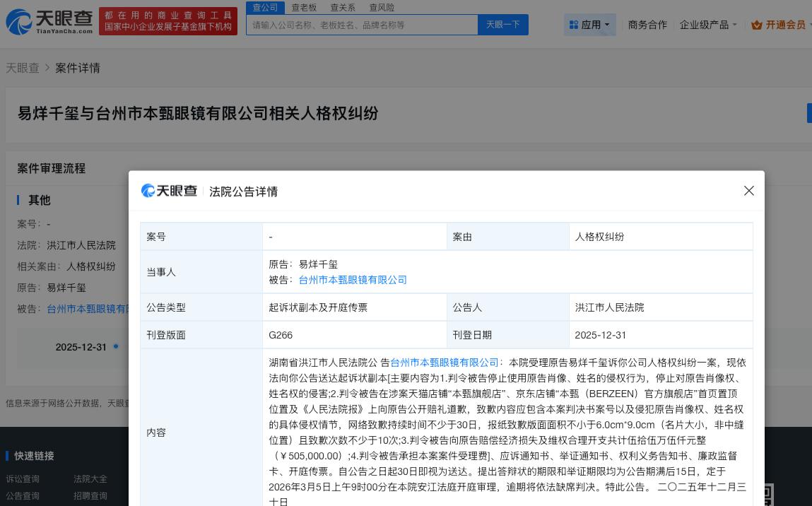The image size is (812, 506).
Task: Click the blue timeline dot next to 2025-12-31
Action: [115, 347]
